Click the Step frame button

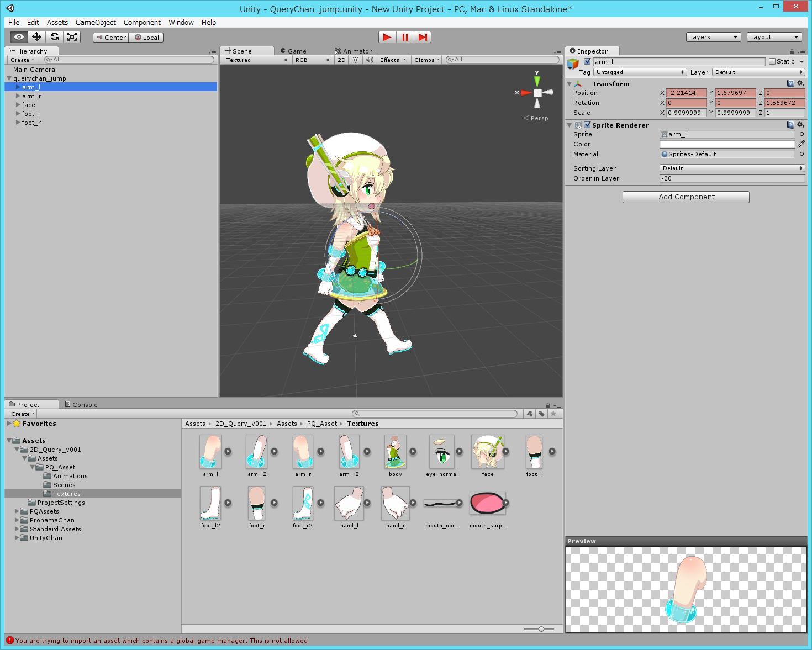[423, 37]
